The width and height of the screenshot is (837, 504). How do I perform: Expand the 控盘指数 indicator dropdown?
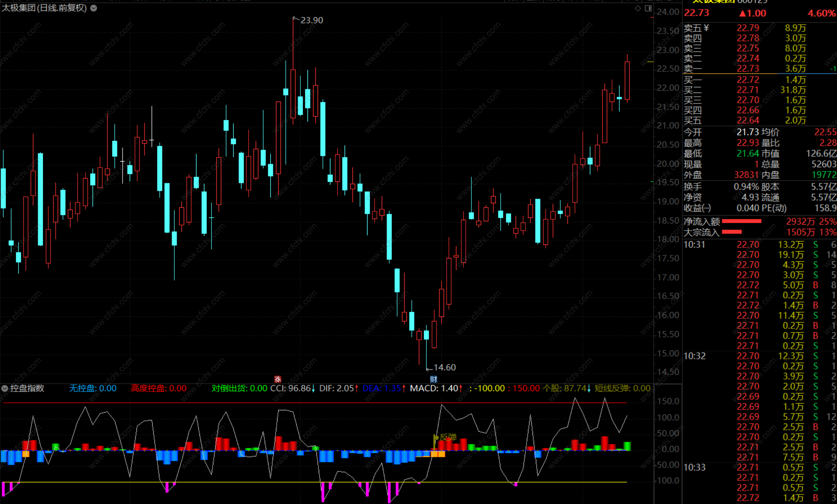5,388
